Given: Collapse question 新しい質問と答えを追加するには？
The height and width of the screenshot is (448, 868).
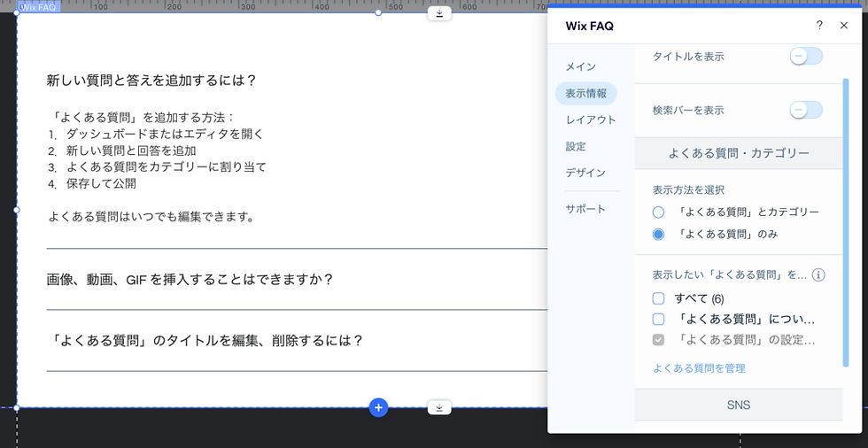Looking at the screenshot, I should pyautogui.click(x=151, y=81).
